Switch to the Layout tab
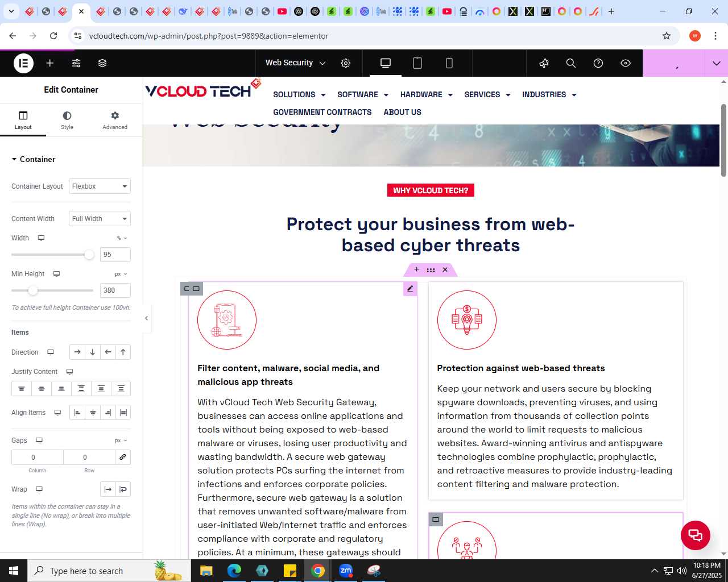This screenshot has height=582, width=728. [x=23, y=120]
